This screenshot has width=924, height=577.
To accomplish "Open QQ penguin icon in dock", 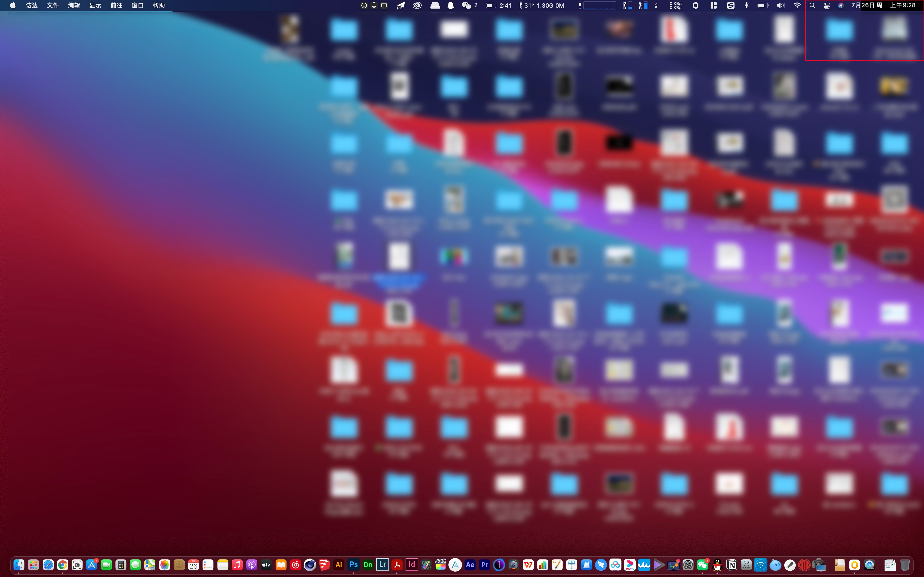I will click(x=717, y=565).
